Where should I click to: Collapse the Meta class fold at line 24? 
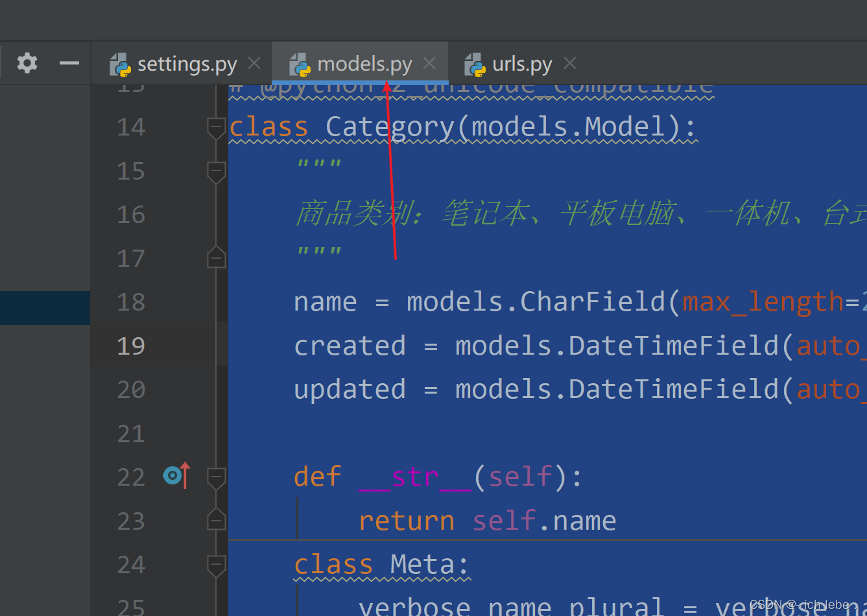tap(216, 565)
